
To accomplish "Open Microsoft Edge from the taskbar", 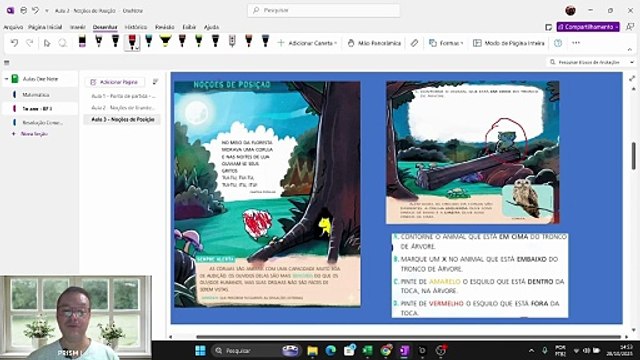I will 331,351.
